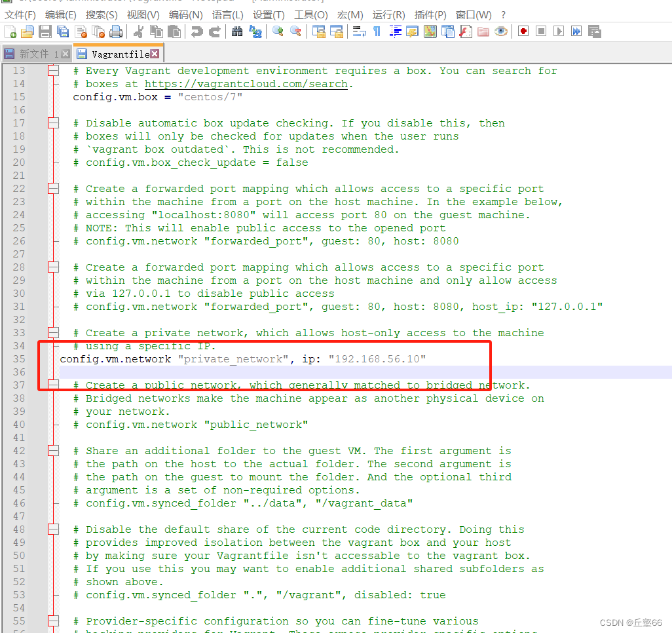Open the 视图(V) menu
672x633 pixels.
click(x=143, y=15)
